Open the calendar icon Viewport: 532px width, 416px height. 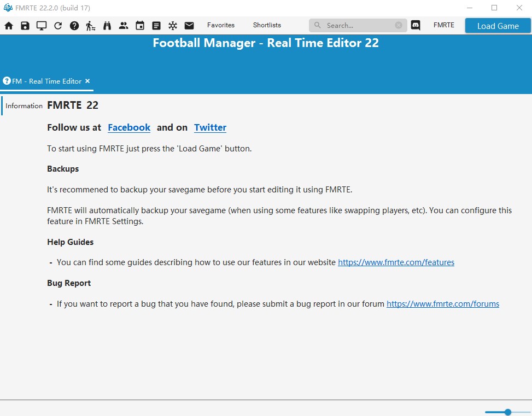[x=140, y=26]
